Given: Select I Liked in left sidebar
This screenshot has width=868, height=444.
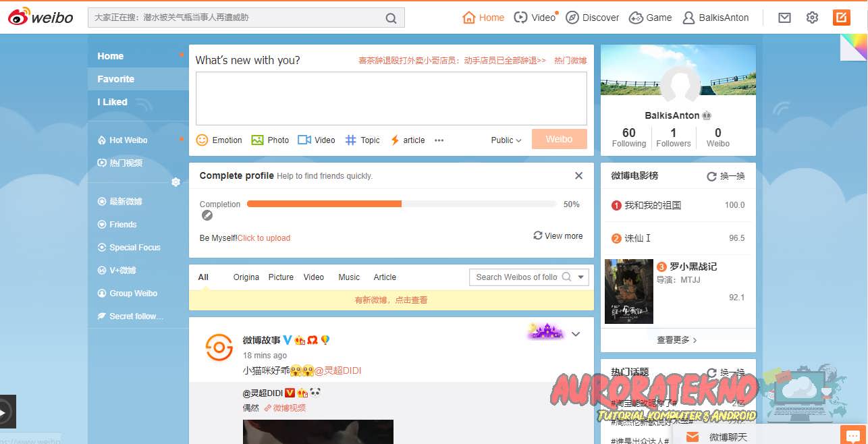Looking at the screenshot, I should click(x=138, y=102).
